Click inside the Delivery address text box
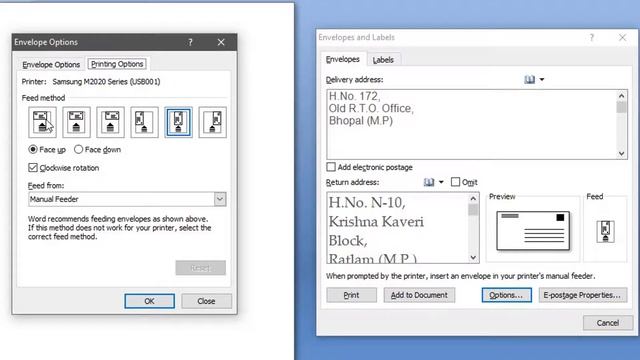The width and height of the screenshot is (640, 360). tap(471, 124)
